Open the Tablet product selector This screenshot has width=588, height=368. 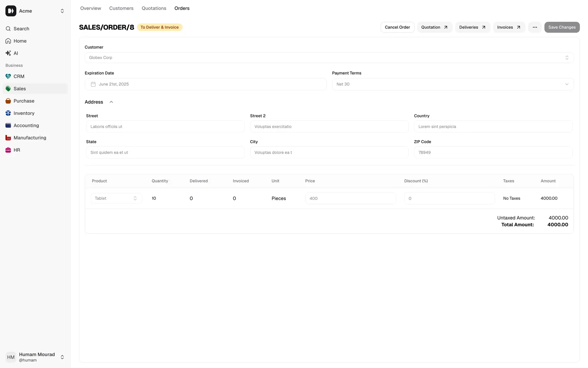click(x=116, y=198)
